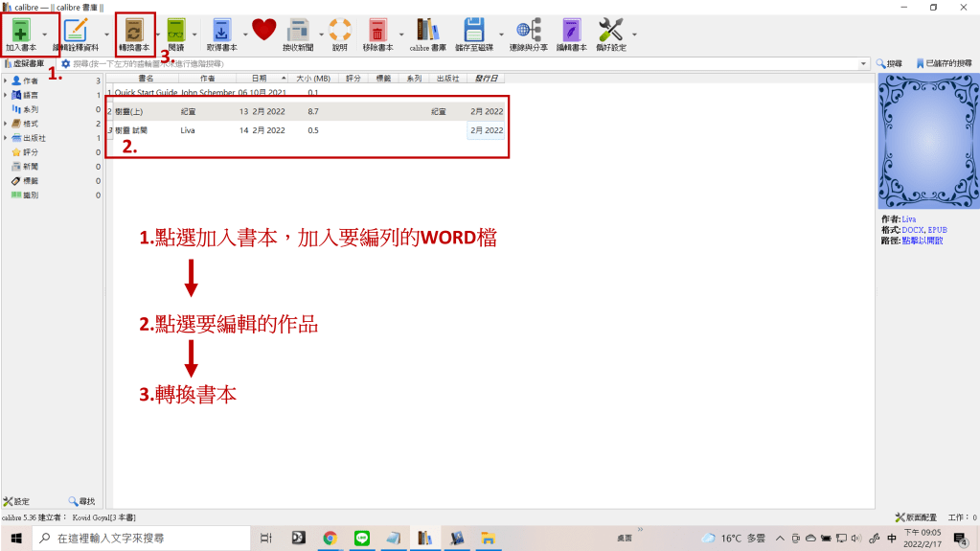The image size is (980, 551).
Task: Click 版面配置 layout button
Action: pos(915,517)
